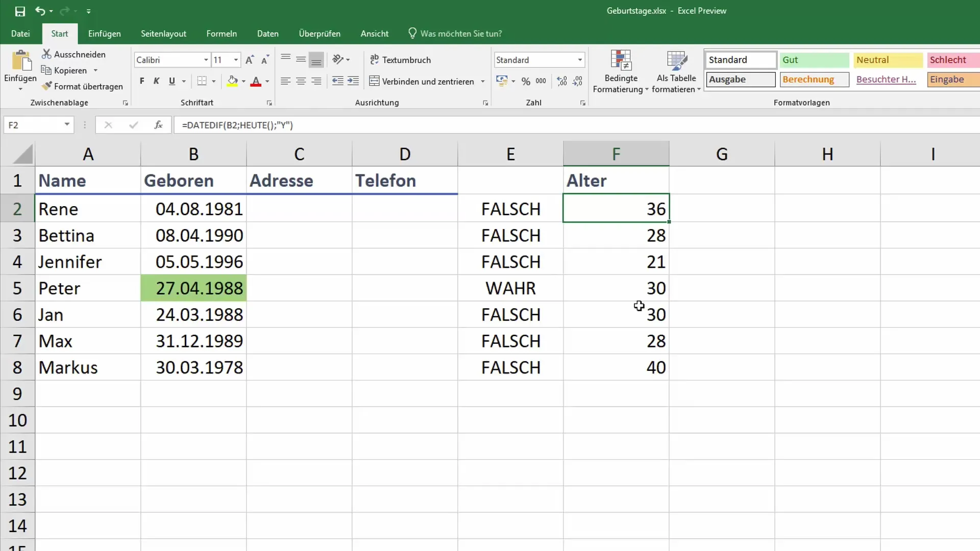Toggle italic formatting (K)
The image size is (980, 551).
157,81
